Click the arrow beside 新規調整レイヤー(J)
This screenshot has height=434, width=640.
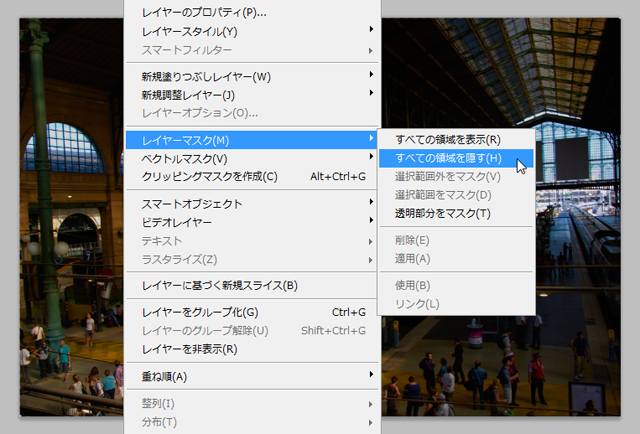pyautogui.click(x=371, y=93)
